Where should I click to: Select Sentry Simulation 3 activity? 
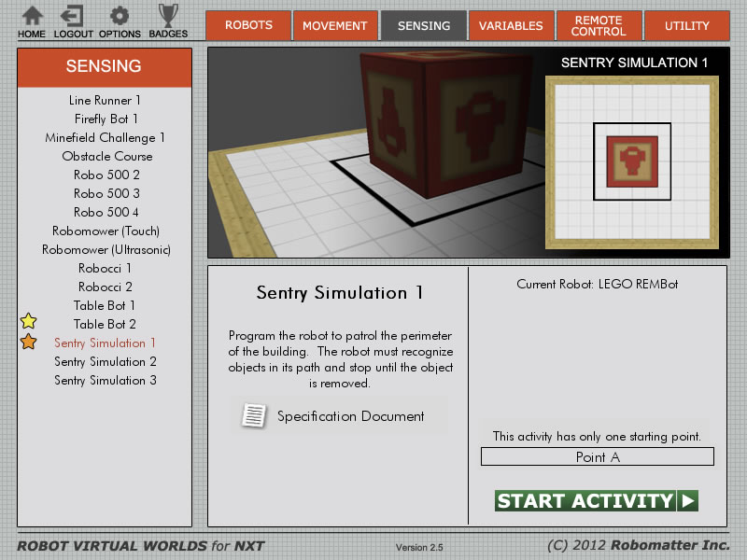(106, 380)
